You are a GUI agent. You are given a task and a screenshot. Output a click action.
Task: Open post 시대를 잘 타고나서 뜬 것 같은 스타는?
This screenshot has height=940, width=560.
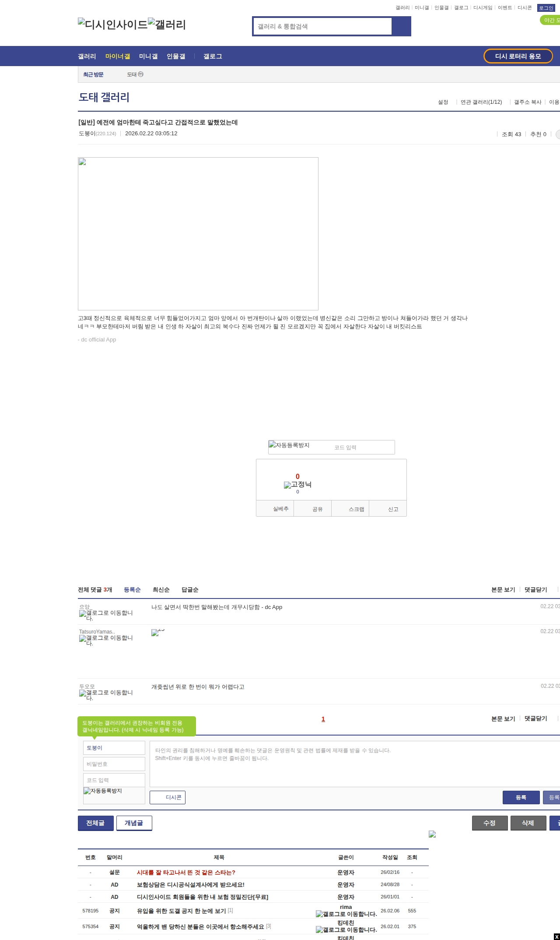click(x=186, y=872)
